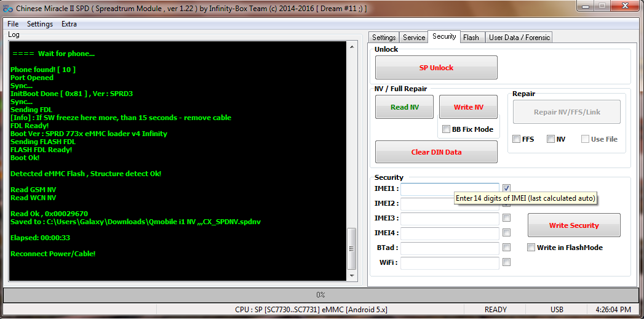Click the log scrollbar down arrow
Image resolution: width=644 pixels, height=319 pixels.
tap(351, 275)
